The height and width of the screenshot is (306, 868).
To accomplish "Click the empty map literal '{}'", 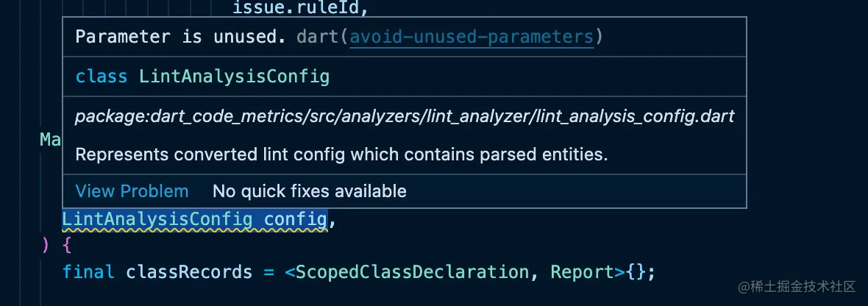I will (x=637, y=271).
